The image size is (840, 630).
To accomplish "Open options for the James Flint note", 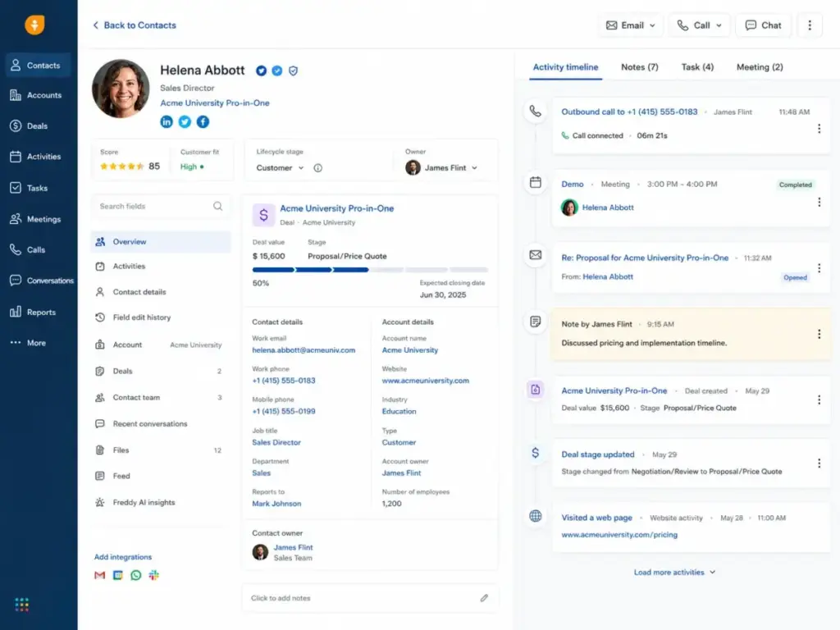I will 819,334.
